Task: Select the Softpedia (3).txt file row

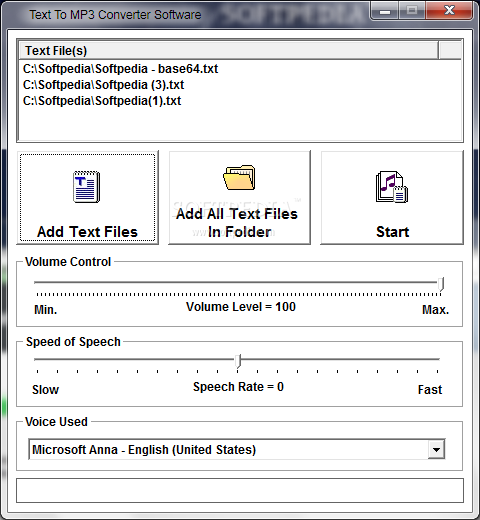Action: point(103,85)
